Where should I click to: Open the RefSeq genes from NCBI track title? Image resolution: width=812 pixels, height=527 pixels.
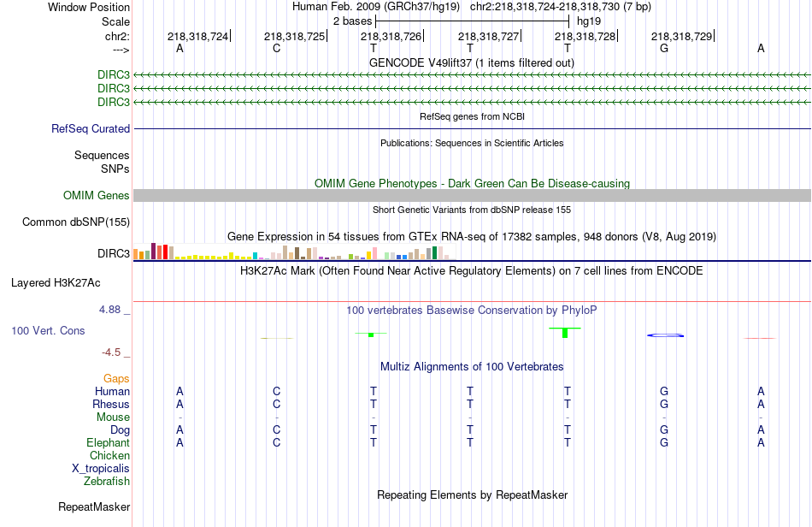[x=472, y=116]
